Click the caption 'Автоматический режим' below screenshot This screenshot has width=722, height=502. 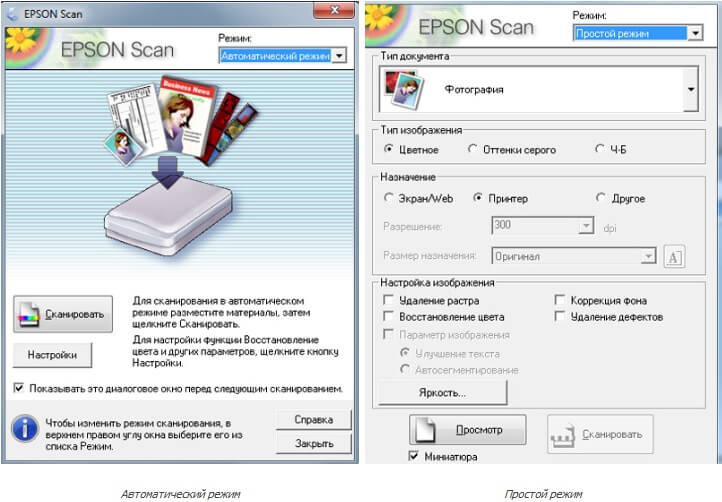coord(180,494)
